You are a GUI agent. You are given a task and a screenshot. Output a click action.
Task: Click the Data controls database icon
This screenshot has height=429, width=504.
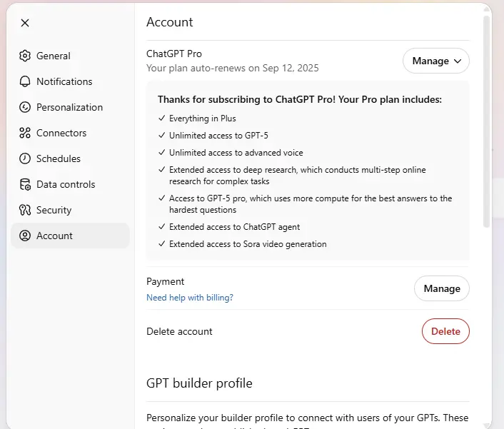(25, 184)
